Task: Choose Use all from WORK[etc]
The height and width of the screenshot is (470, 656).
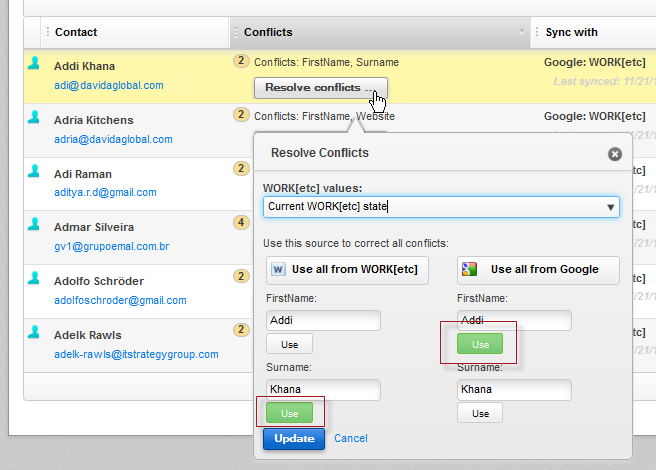Action: pyautogui.click(x=348, y=269)
